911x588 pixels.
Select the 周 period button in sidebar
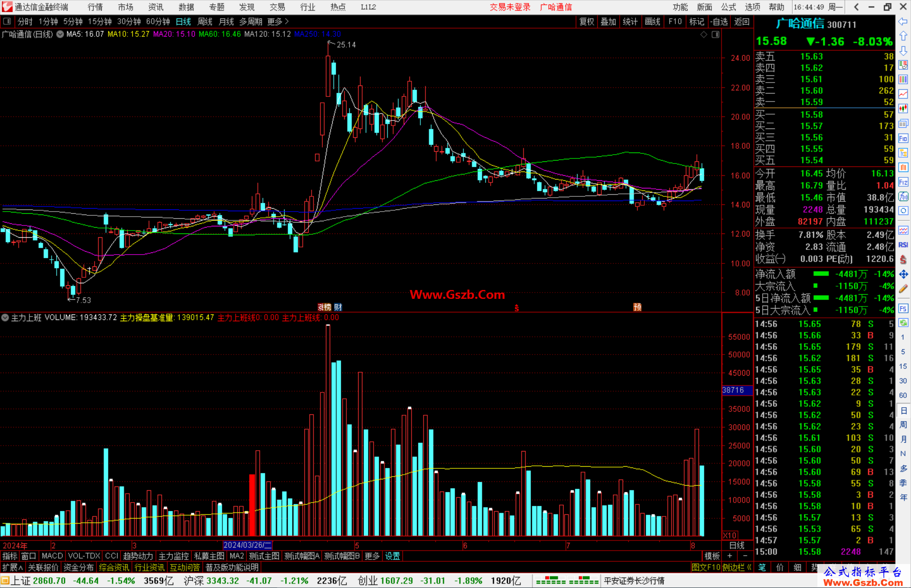903,425
